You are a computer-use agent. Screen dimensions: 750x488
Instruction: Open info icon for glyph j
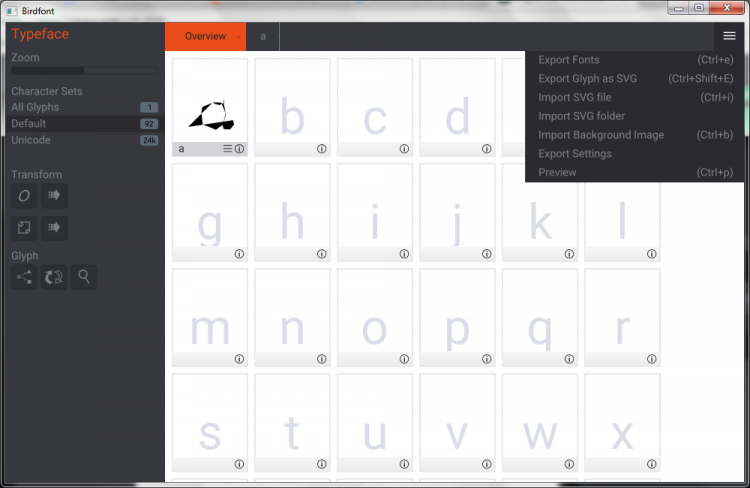486,254
